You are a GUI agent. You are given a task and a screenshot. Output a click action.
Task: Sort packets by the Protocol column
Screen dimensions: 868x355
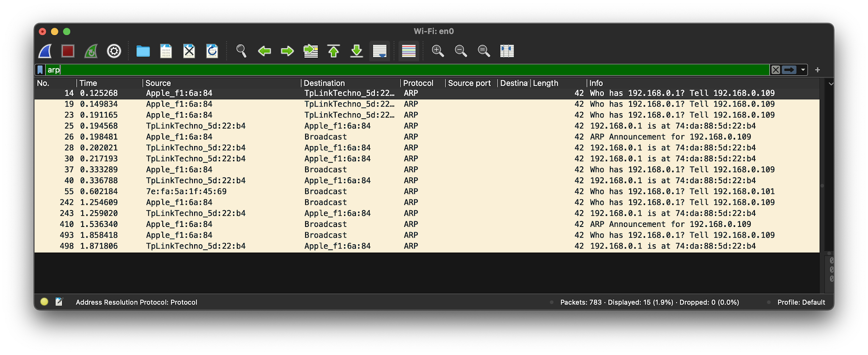(x=422, y=83)
